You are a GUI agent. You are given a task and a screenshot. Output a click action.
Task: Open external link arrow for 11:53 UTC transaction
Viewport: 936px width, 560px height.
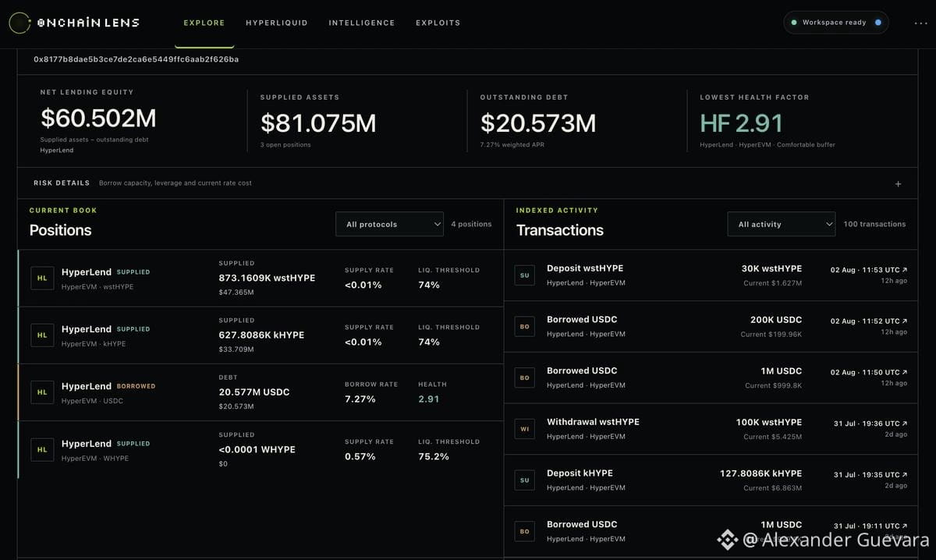[x=905, y=270]
